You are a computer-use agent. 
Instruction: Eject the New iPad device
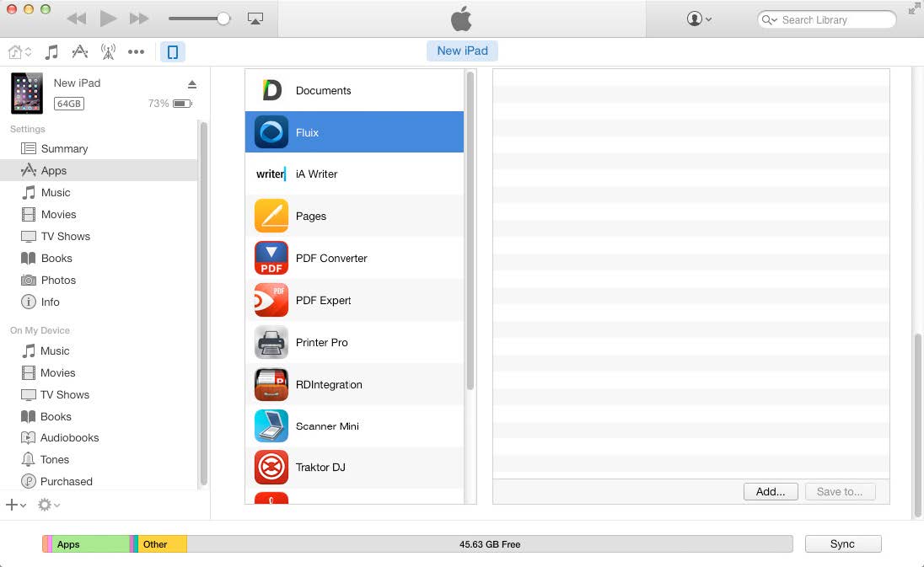(x=191, y=84)
